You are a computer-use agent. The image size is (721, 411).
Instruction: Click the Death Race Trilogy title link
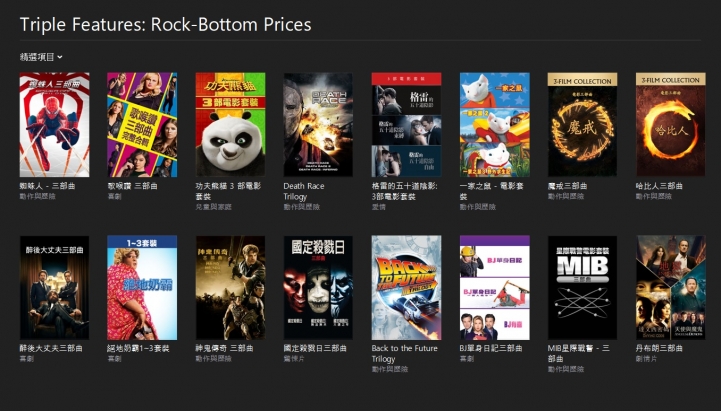(x=304, y=191)
